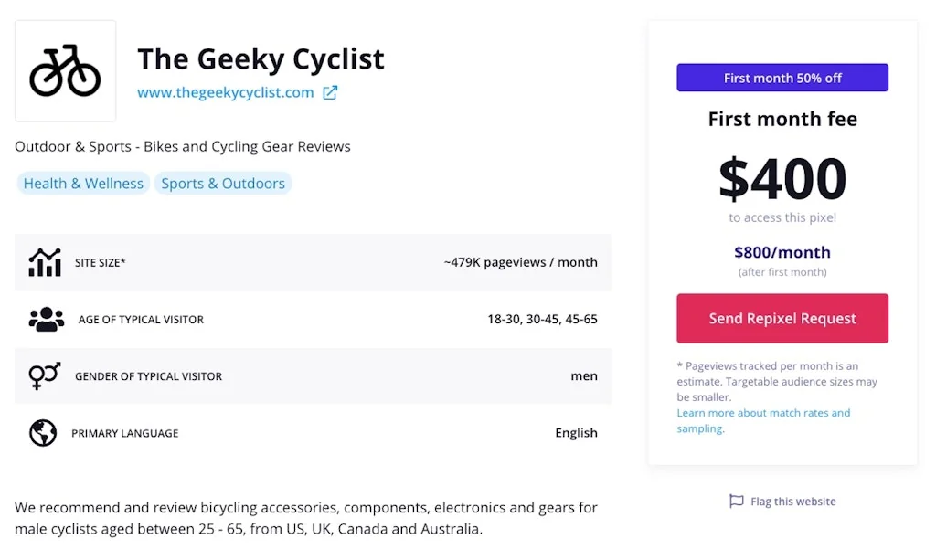Select the Health & Wellness tag
Image resolution: width=936 pixels, height=560 pixels.
point(83,184)
